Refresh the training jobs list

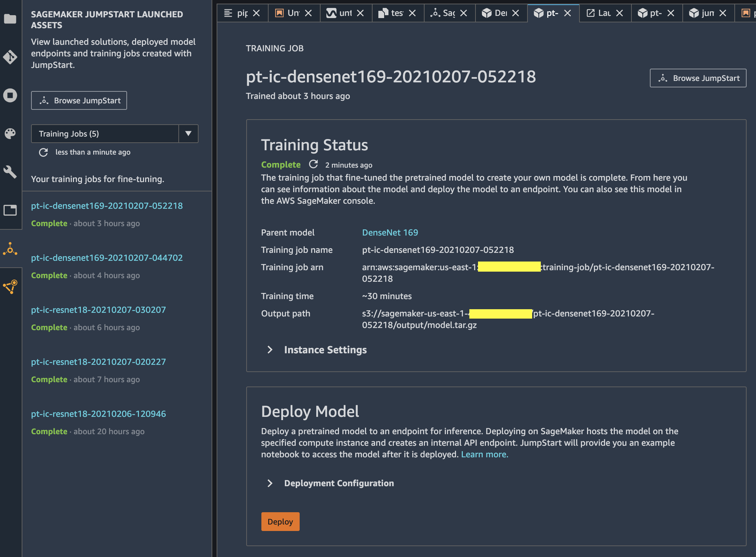43,152
